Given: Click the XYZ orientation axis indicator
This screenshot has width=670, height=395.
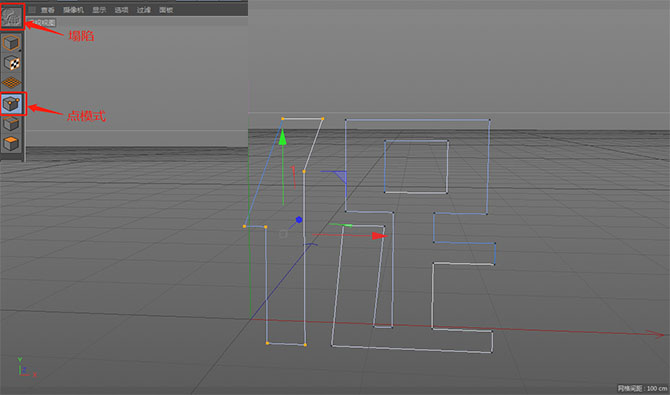Looking at the screenshot, I should (26, 368).
